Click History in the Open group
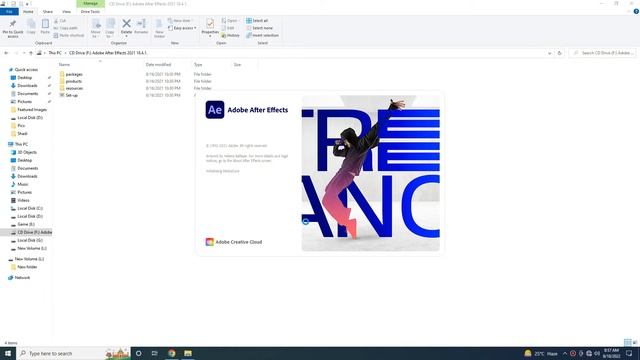The height and width of the screenshot is (360, 640). point(231,36)
